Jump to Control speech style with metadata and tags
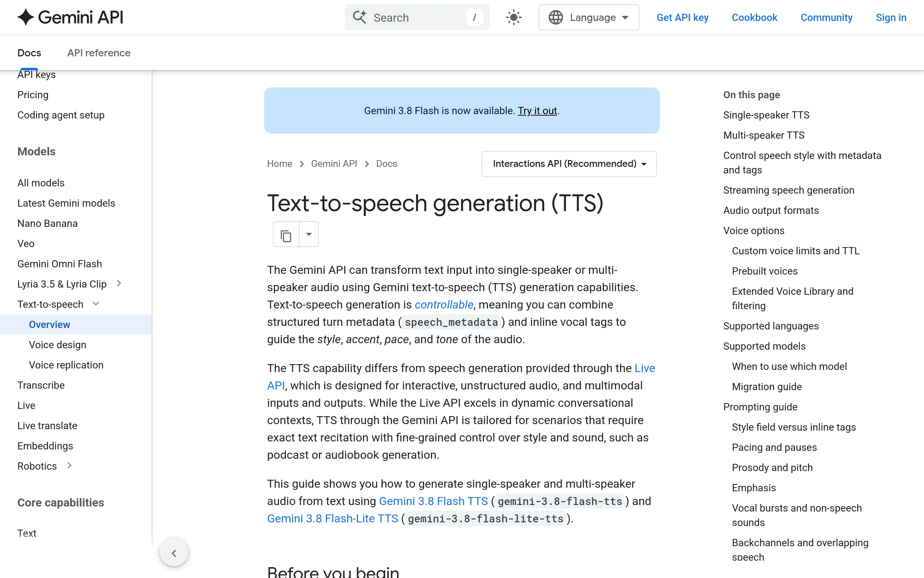The width and height of the screenshot is (924, 578). pos(802,163)
